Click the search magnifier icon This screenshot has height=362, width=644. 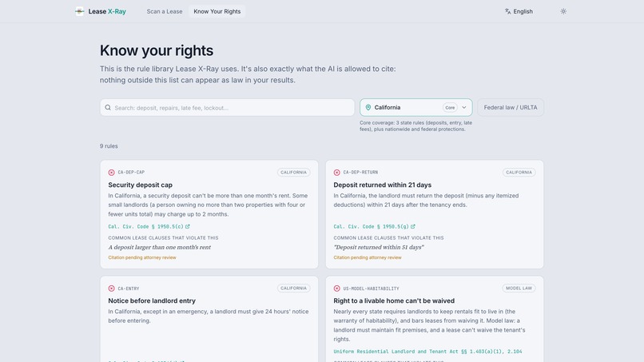pos(108,108)
